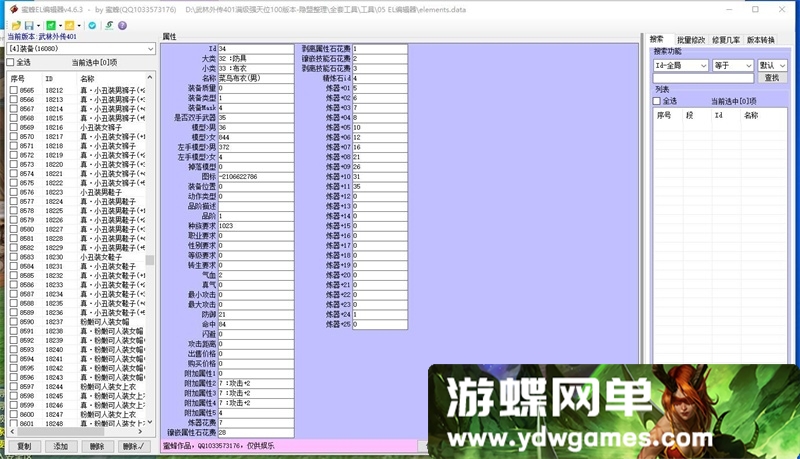This screenshot has height=459, width=800.
Task: Click the green S script icon
Action: [108, 25]
